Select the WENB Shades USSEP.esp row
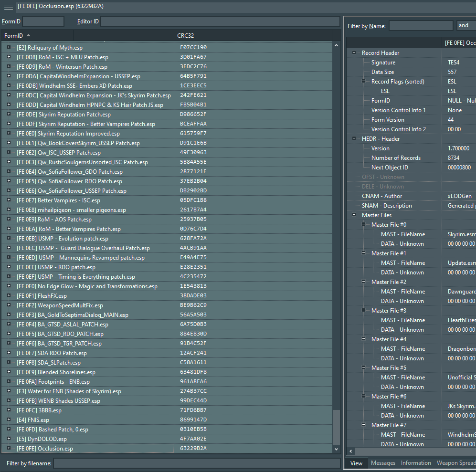Viewport: 476px width, 472px height. (x=167, y=401)
